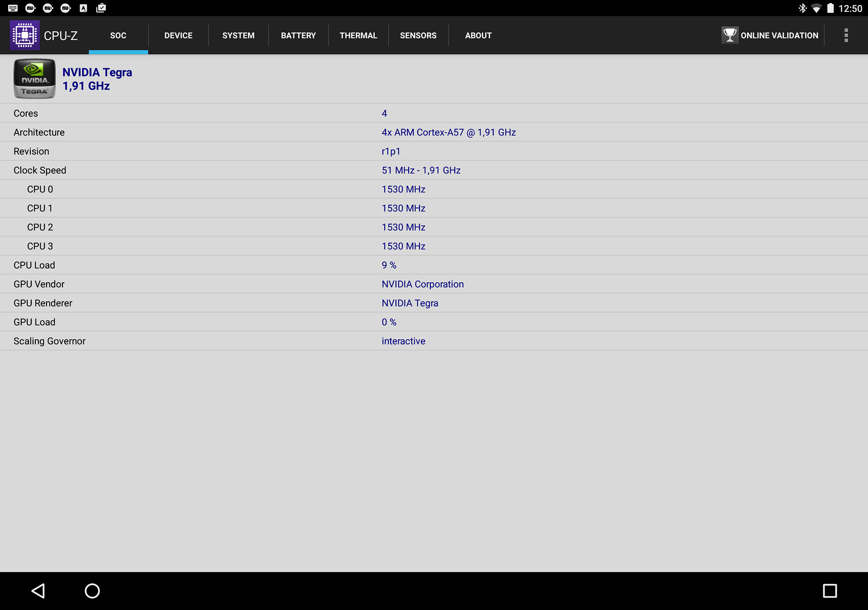Tap the 51 MHz - 1,91 GHz value
The width and height of the screenshot is (868, 610).
[421, 170]
